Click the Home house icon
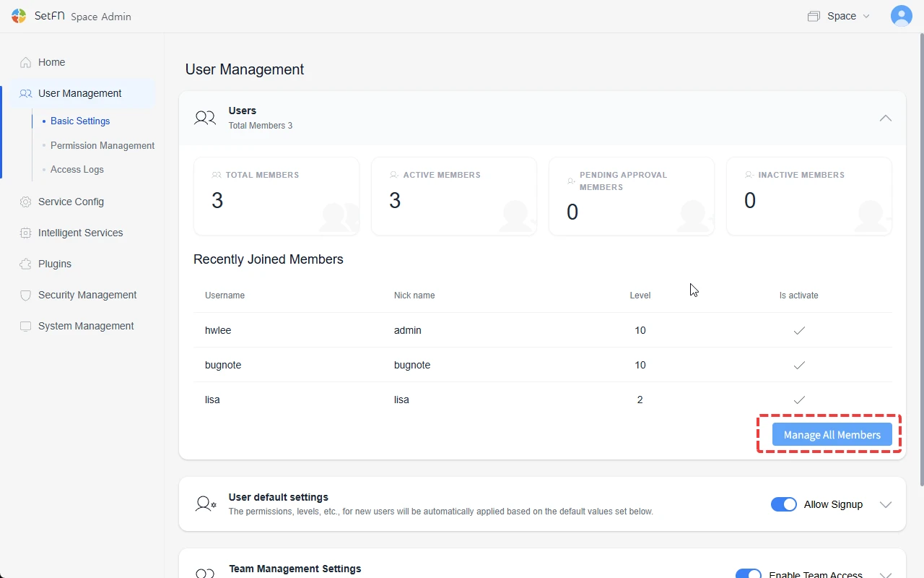The image size is (924, 578). 26,62
